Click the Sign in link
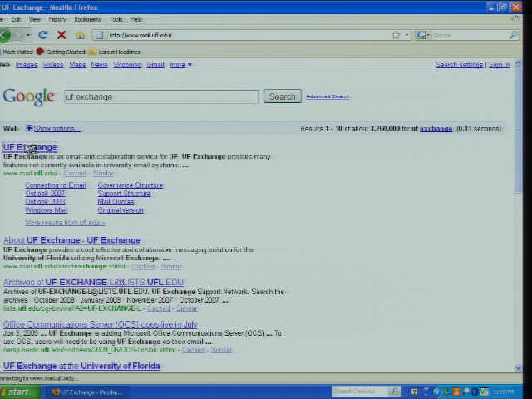The image size is (532, 399). tap(499, 65)
